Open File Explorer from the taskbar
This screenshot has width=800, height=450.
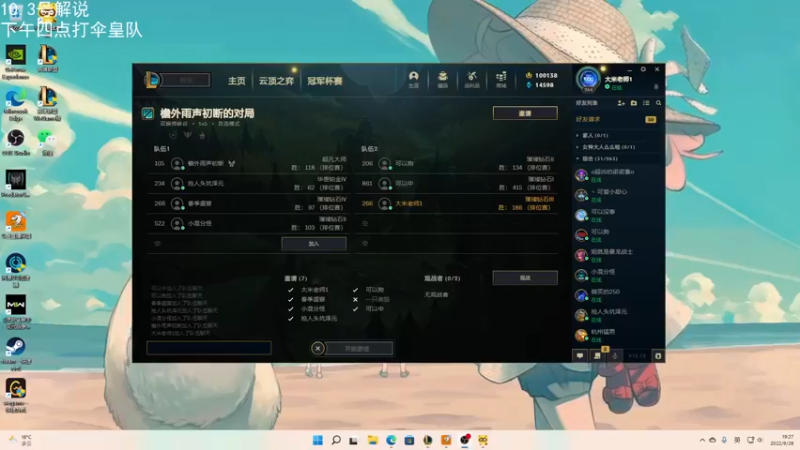pyautogui.click(x=372, y=440)
